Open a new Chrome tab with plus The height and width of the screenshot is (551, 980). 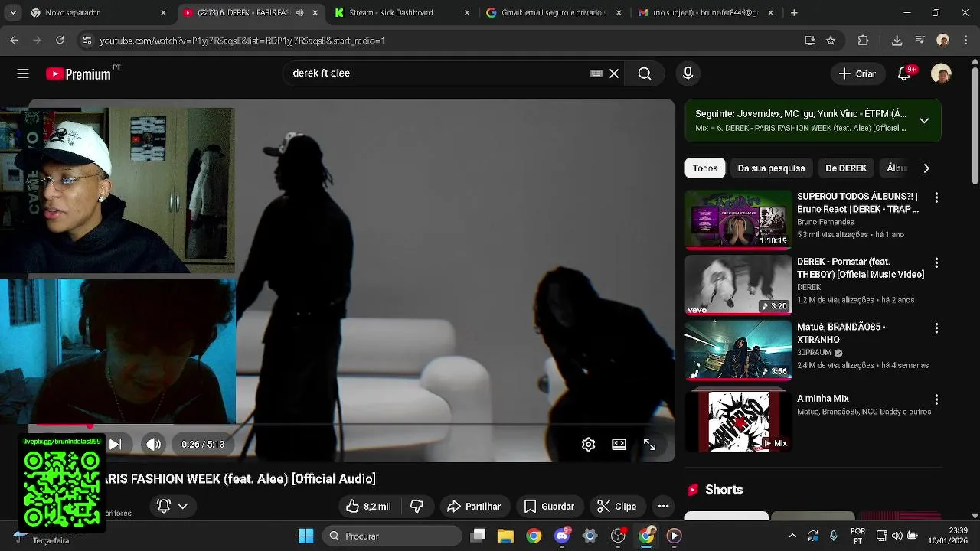pyautogui.click(x=794, y=13)
